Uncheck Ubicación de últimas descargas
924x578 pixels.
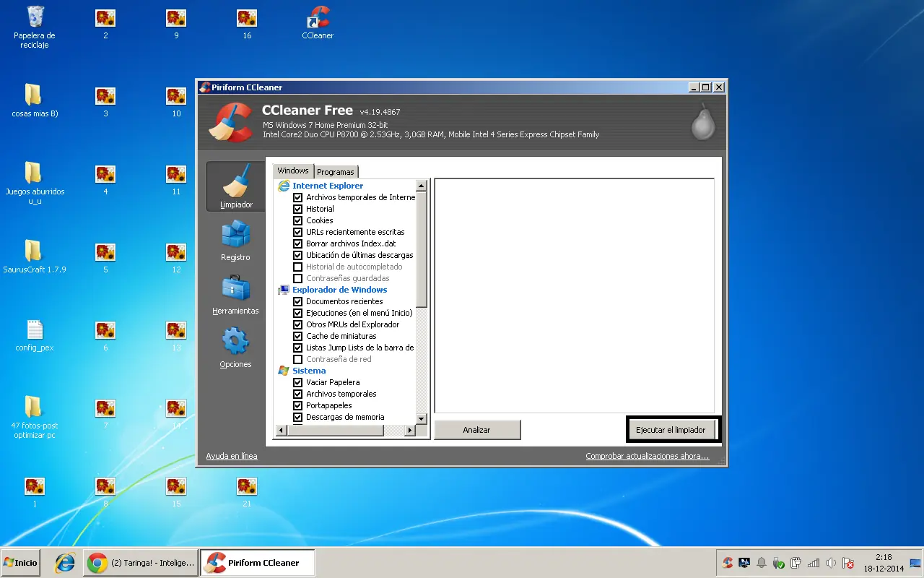(298, 255)
